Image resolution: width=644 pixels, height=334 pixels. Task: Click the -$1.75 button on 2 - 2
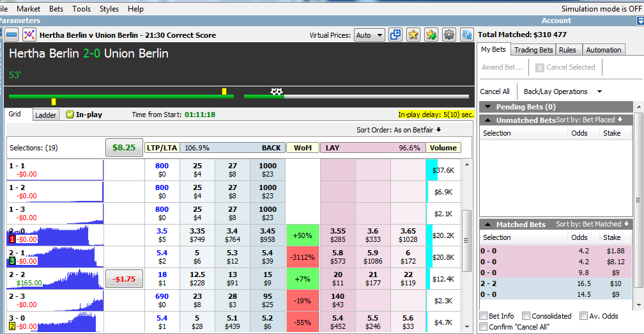click(x=124, y=278)
